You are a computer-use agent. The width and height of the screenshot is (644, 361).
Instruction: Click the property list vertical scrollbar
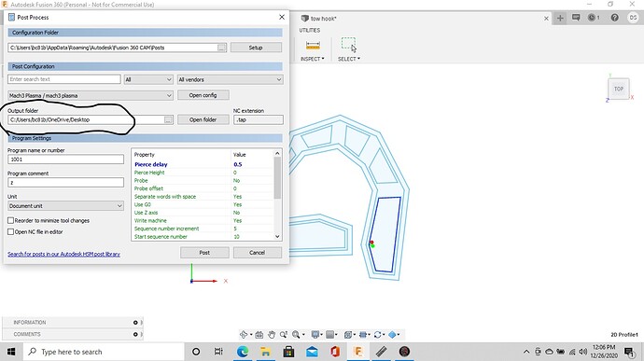(x=277, y=177)
